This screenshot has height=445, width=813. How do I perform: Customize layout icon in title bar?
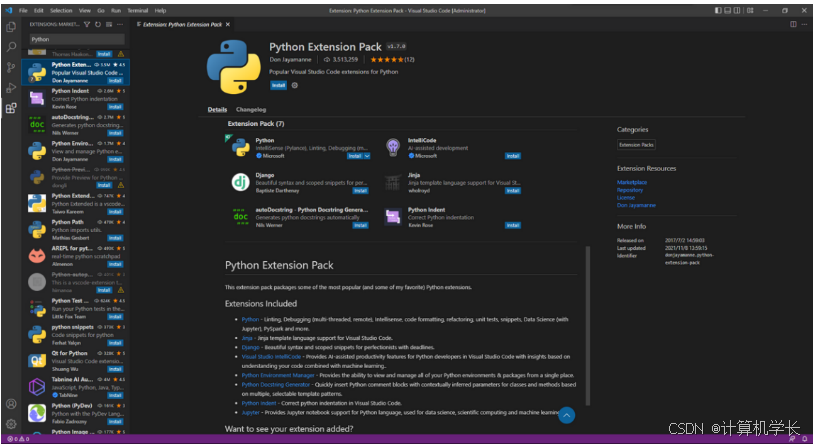pos(750,10)
